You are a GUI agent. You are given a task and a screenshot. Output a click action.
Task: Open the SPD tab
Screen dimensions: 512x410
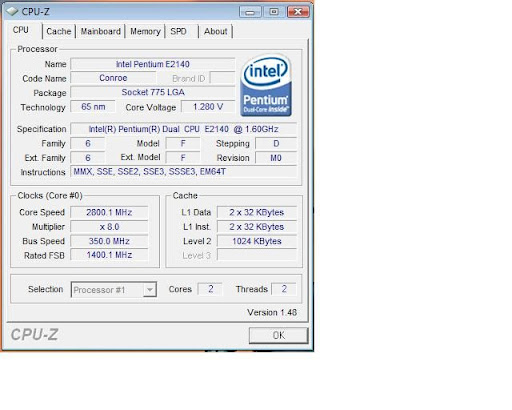coord(178,31)
